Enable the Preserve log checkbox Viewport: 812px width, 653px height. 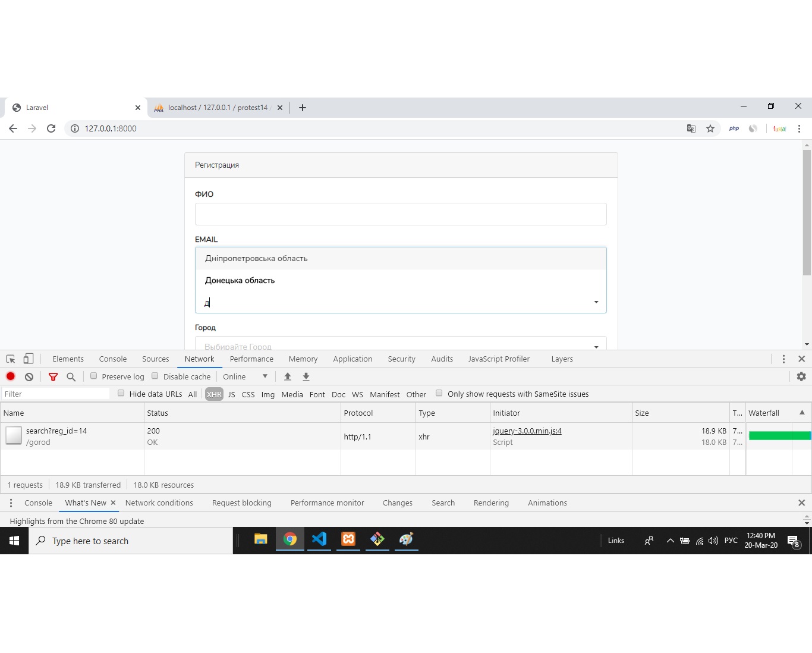[x=94, y=376]
